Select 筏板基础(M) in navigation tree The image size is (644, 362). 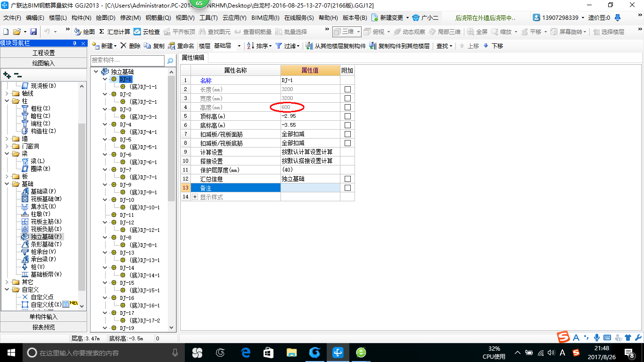[41, 199]
